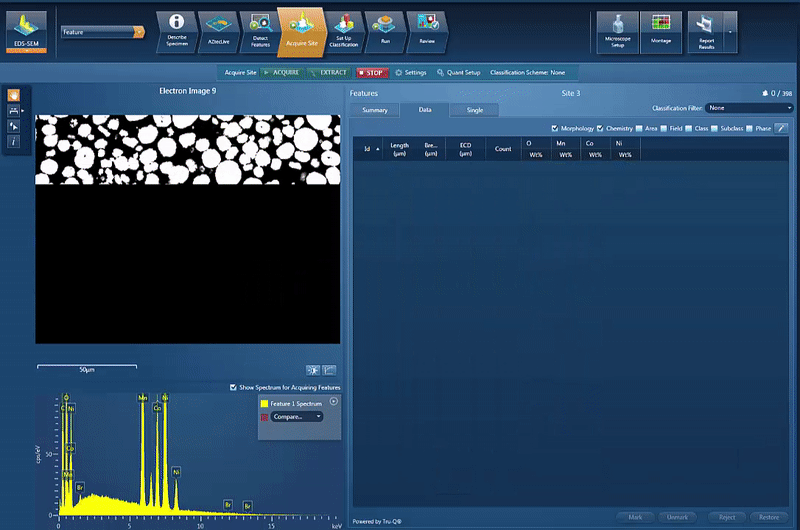Viewport: 800px width, 530px height.
Task: Click the yellow Feature 1 Spectrum swatch
Action: coord(264,404)
